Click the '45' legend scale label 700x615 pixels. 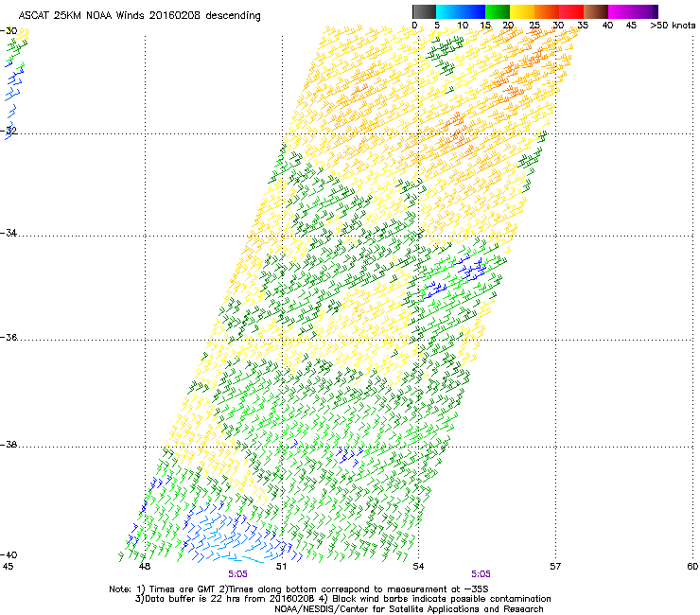coord(631,26)
